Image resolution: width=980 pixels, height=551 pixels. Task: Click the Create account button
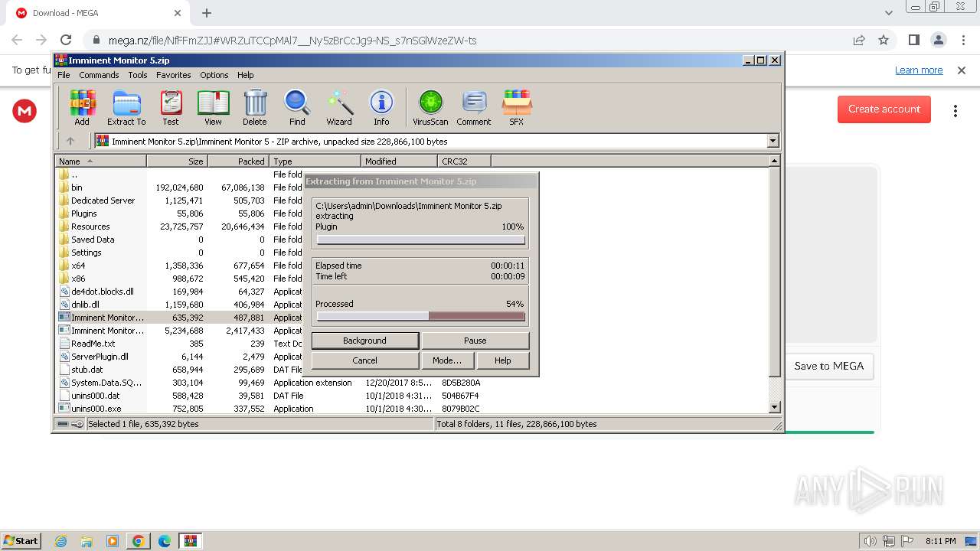pos(884,109)
